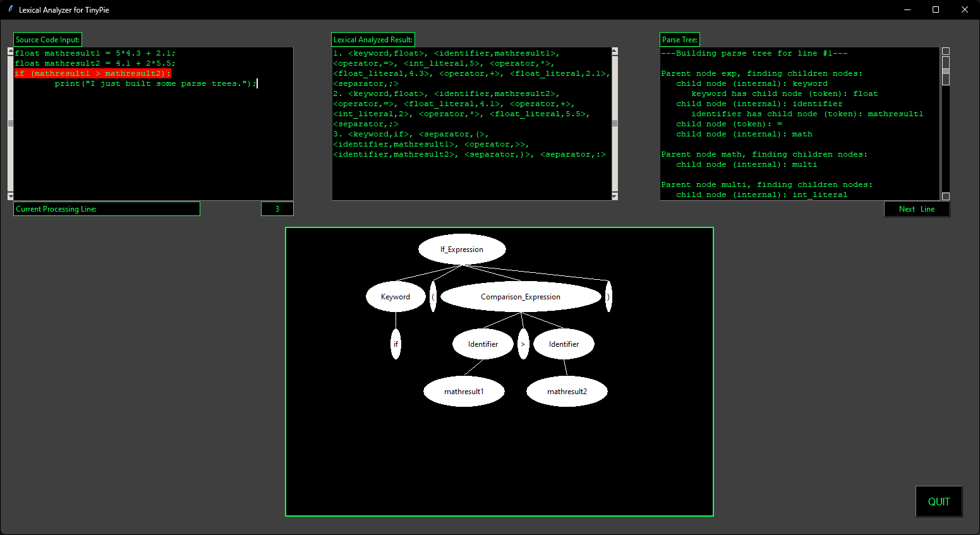Click the 'Parse Tree:' label
Viewport: 980px width, 535px height.
click(x=680, y=40)
